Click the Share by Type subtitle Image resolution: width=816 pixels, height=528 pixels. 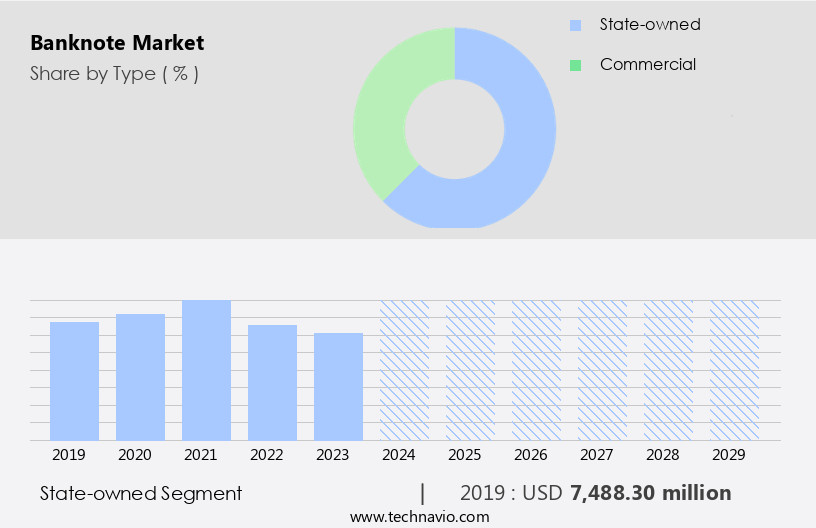point(114,74)
